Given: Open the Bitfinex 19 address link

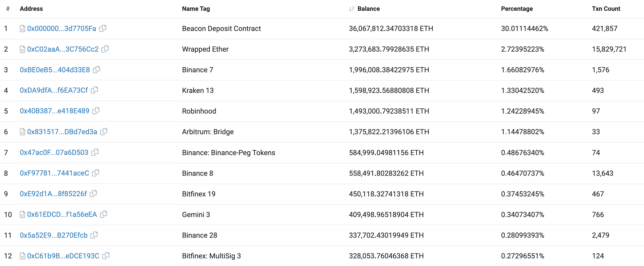Looking at the screenshot, I should (53, 194).
